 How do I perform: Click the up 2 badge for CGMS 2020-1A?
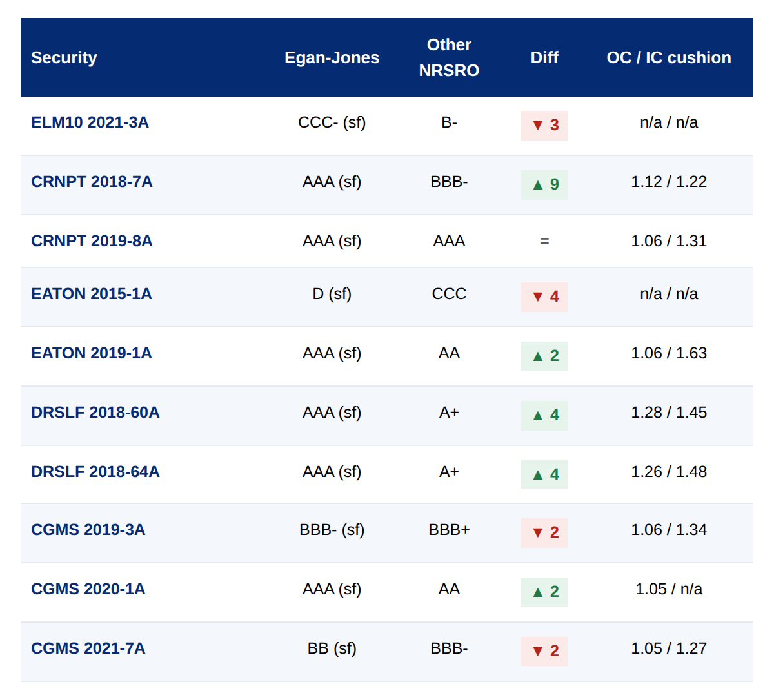pos(544,592)
